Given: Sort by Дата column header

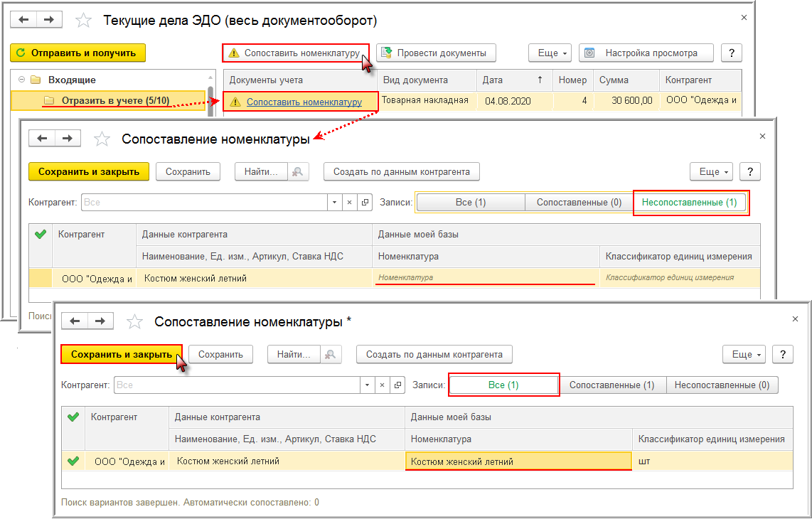Looking at the screenshot, I should 514,80.
